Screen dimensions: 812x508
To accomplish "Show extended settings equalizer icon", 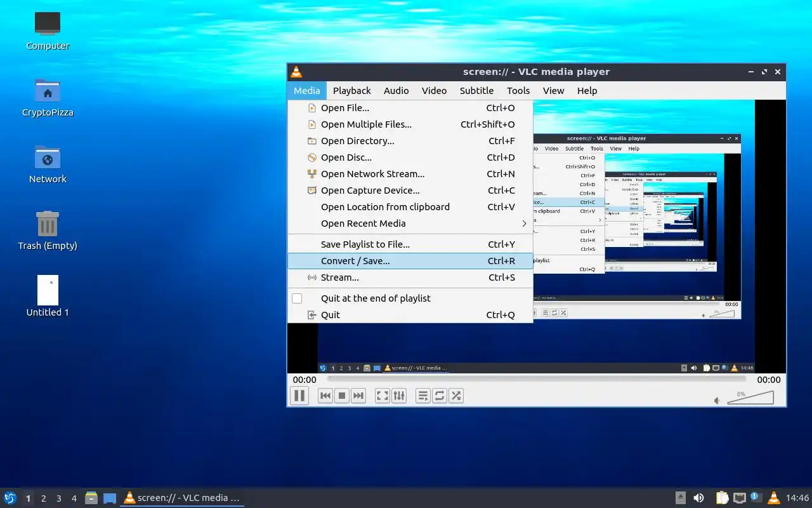I will [x=399, y=396].
